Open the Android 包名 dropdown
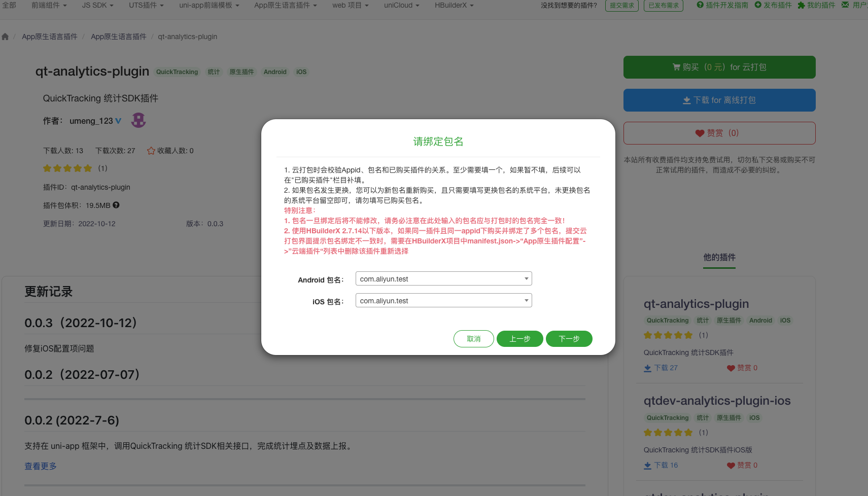 (x=444, y=279)
